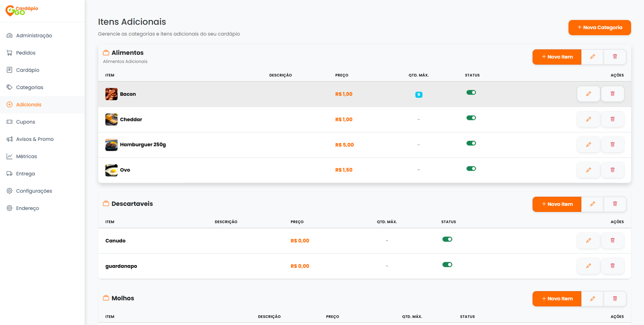Click the Ovo item thumbnail image
The image size is (644, 325).
(111, 170)
